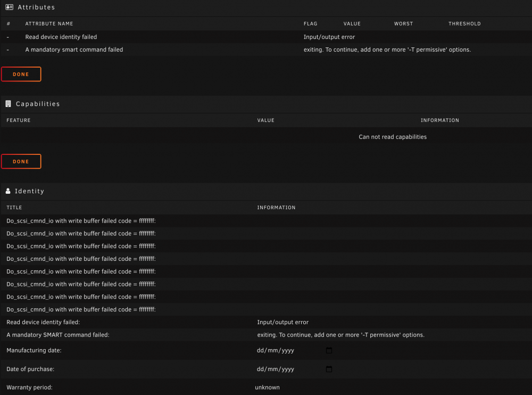Click the # column header in Attributes

coord(9,24)
